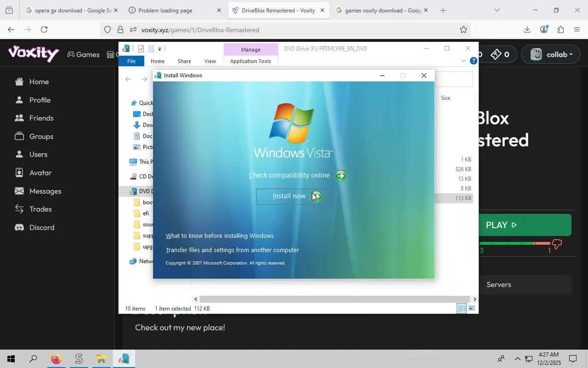Click the horizontal scrollbar left arrow

196,299
